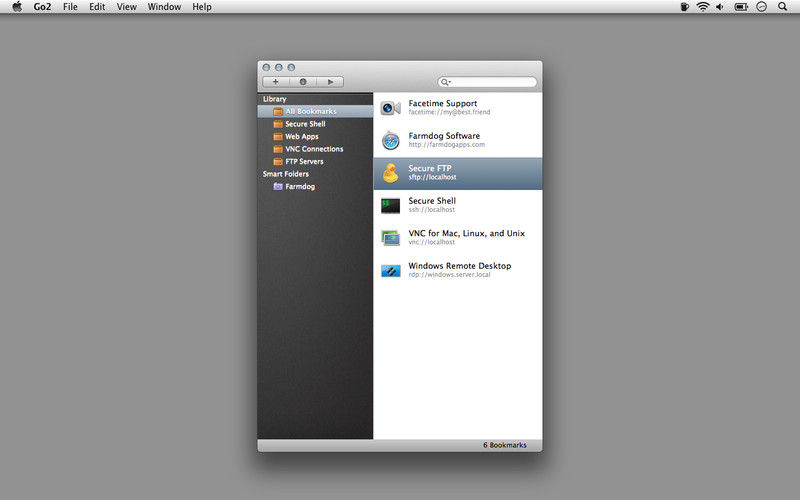
Task: Select the VNC Connections folder
Action: [x=315, y=149]
